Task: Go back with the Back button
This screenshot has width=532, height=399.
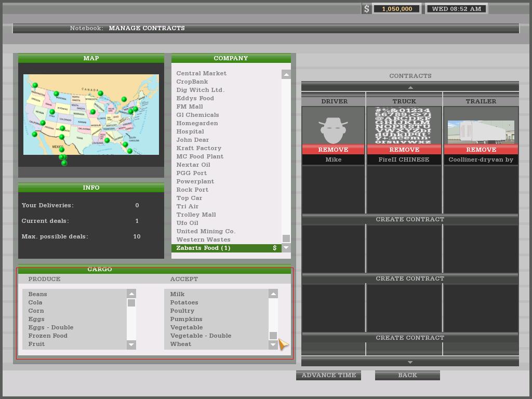Action: tap(407, 375)
